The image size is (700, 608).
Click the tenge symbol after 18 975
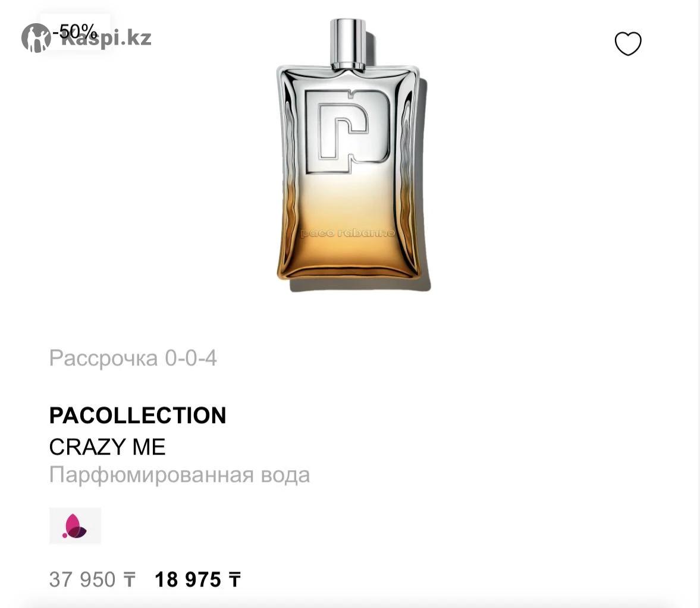(x=235, y=580)
